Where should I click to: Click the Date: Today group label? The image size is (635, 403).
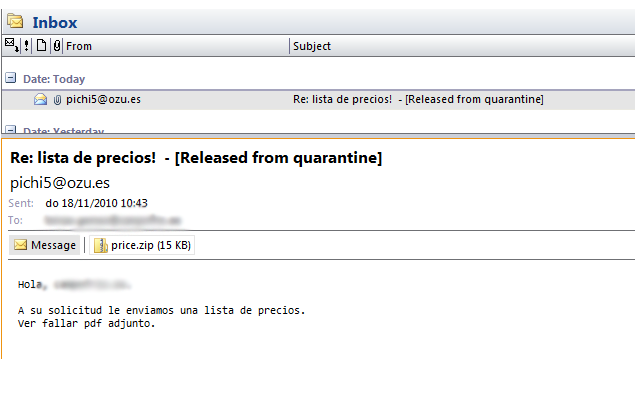(54, 79)
